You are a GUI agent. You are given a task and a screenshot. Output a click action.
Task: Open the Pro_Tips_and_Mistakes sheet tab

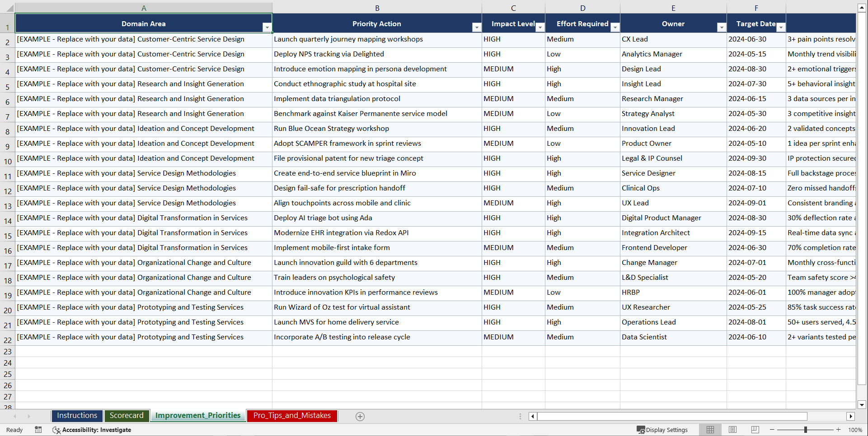coord(292,416)
